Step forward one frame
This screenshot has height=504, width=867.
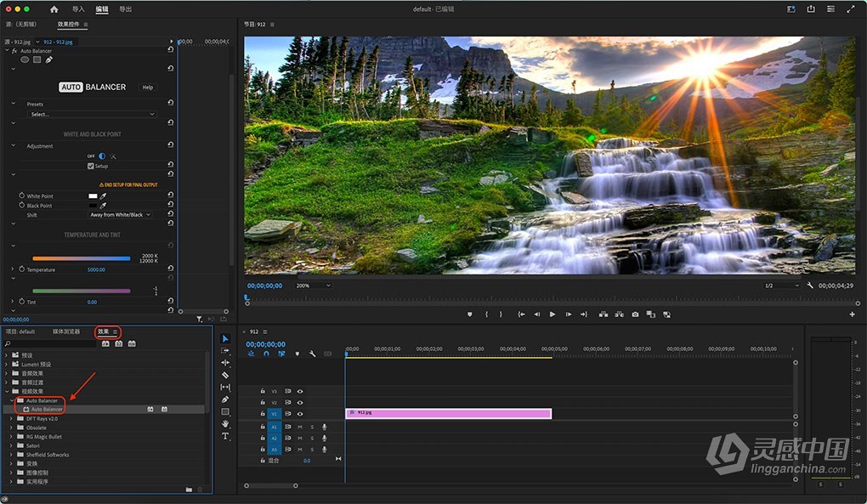coord(568,314)
